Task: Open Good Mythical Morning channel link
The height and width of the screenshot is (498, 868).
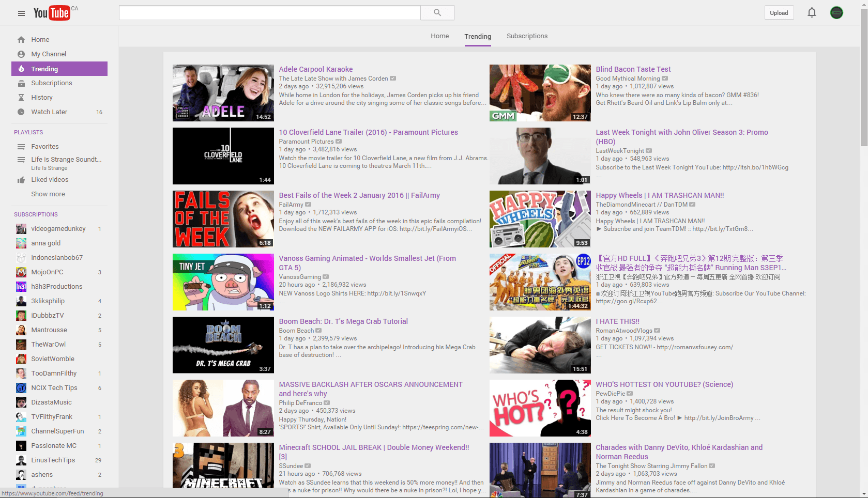Action: point(628,79)
